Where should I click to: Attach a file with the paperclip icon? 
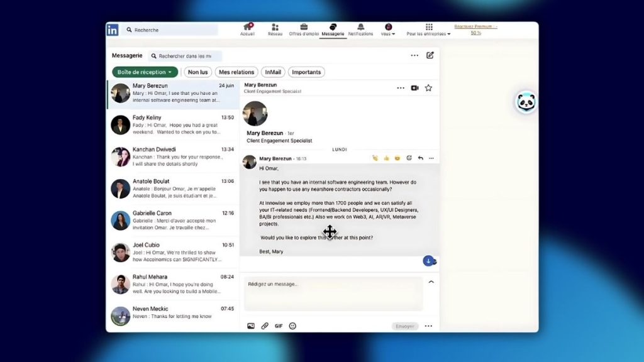(264, 326)
